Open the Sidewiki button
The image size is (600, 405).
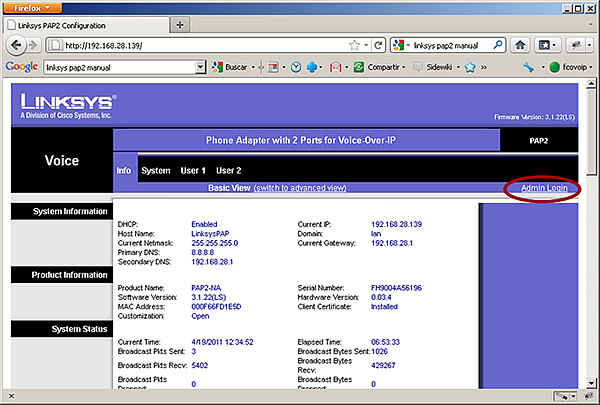click(x=433, y=67)
